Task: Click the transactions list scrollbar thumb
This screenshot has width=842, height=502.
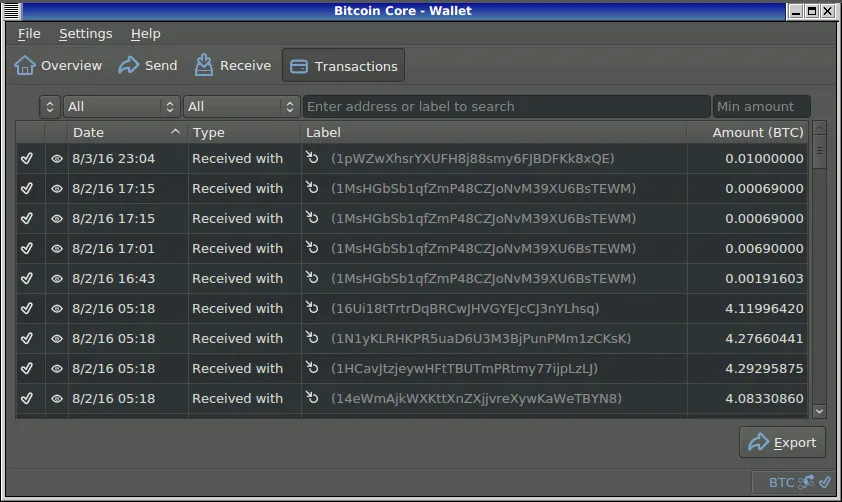Action: (x=819, y=151)
